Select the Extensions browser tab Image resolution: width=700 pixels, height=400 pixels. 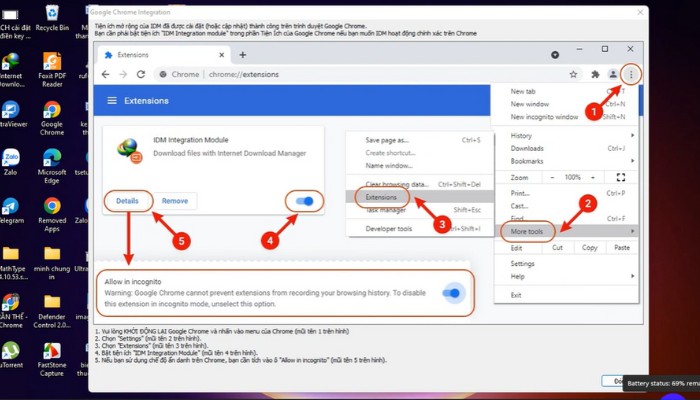coord(164,55)
